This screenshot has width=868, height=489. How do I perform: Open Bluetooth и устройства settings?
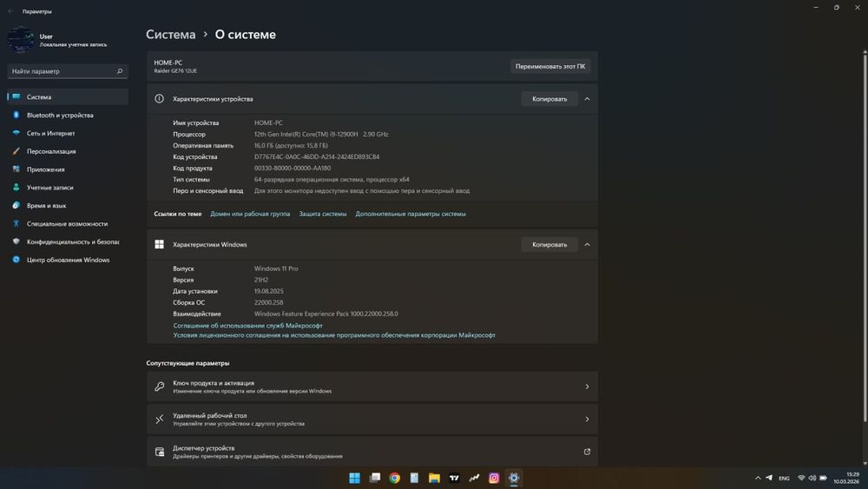(x=68, y=116)
